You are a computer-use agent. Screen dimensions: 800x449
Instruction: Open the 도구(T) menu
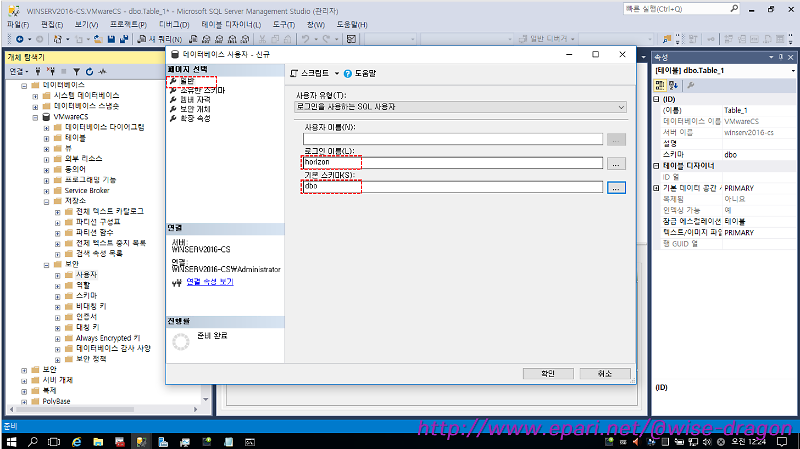pos(284,24)
